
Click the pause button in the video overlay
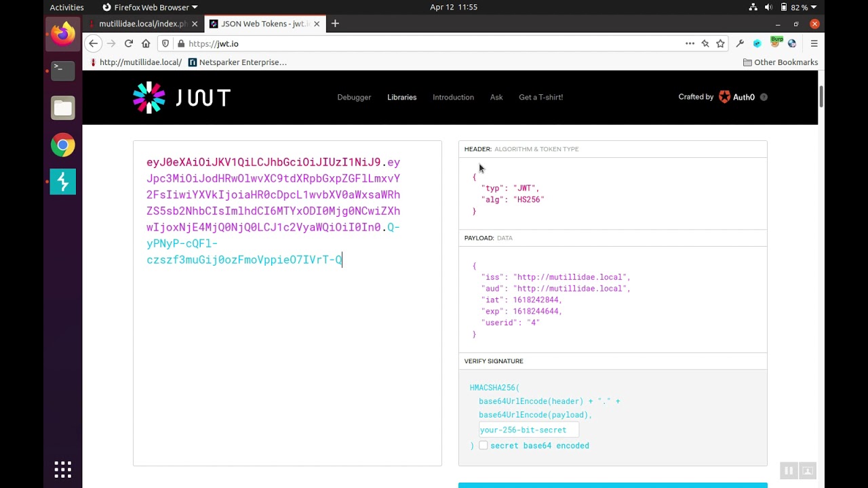tap(789, 470)
